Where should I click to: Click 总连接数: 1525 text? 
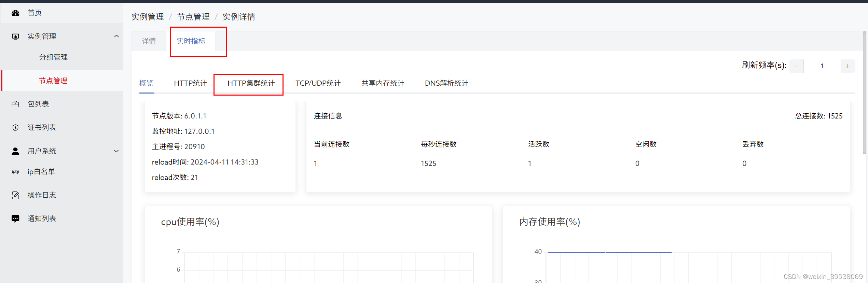(819, 116)
